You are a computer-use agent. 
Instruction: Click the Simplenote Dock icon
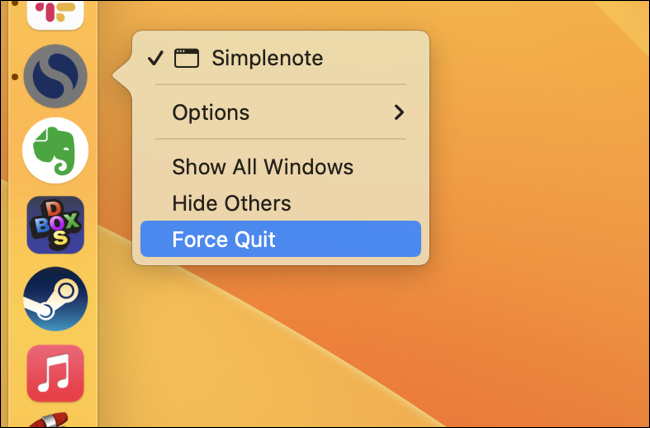tap(56, 76)
